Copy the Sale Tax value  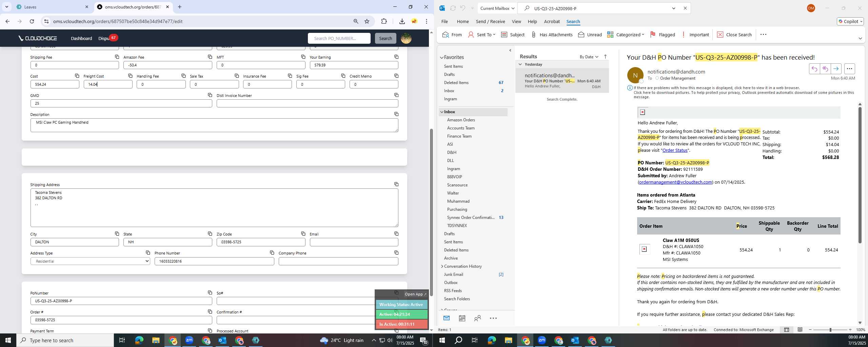pyautogui.click(x=237, y=76)
